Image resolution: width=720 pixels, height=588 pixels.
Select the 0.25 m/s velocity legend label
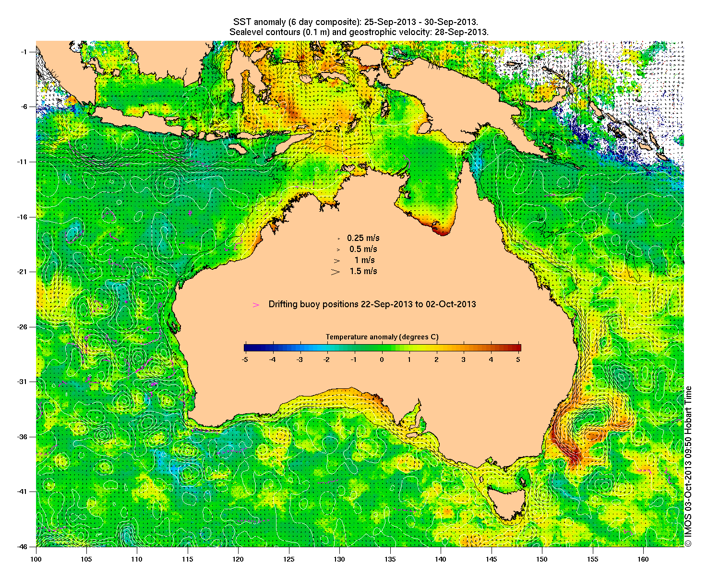tap(363, 238)
